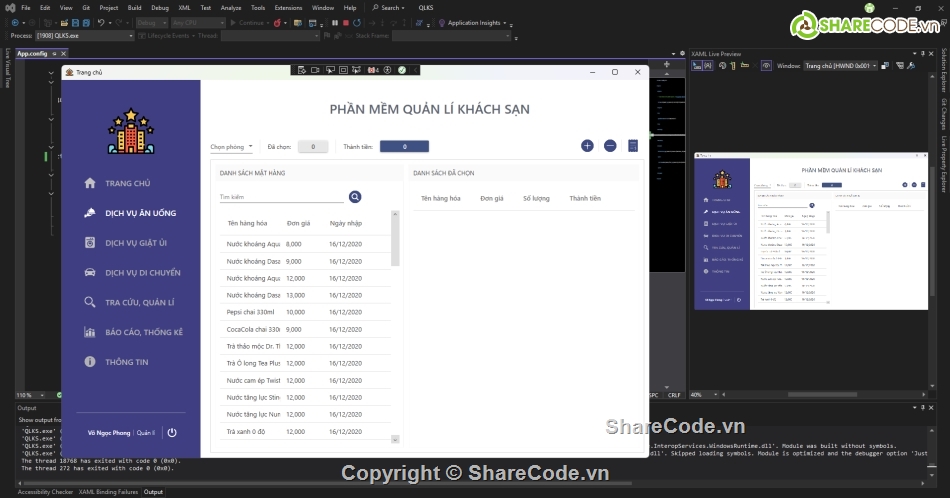
Task: Click the search magnifier button beside Tìm kiếm
Action: 355,197
